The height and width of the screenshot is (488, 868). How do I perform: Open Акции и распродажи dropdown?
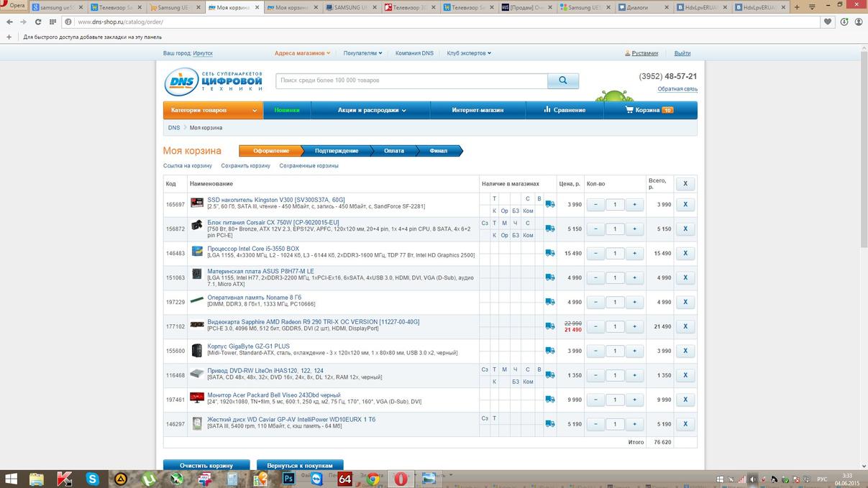372,110
